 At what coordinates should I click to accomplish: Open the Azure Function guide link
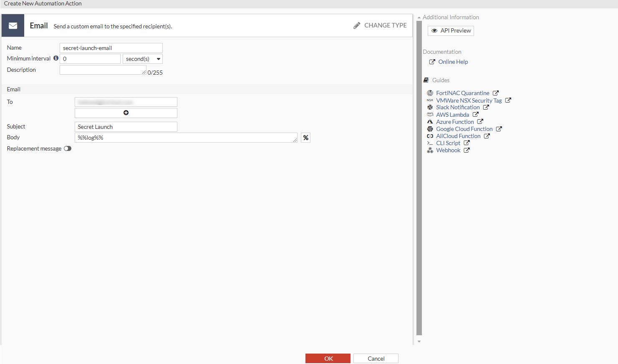tap(455, 122)
